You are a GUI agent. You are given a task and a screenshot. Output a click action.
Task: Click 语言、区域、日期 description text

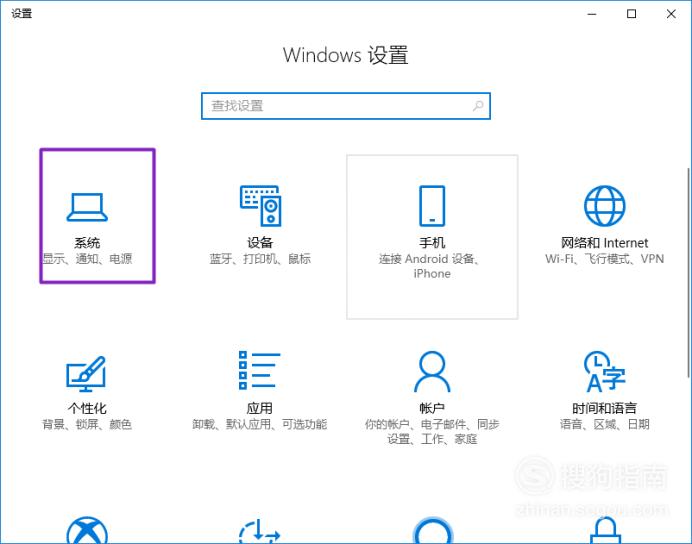click(x=605, y=424)
